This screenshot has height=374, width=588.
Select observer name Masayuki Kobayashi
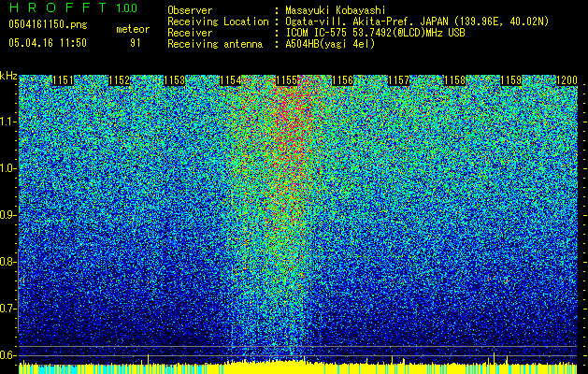[336, 10]
